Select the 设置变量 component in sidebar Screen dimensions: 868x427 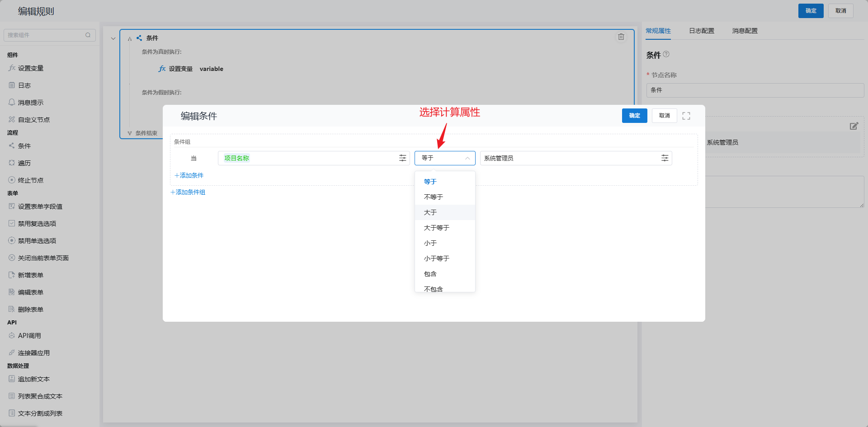coord(30,68)
